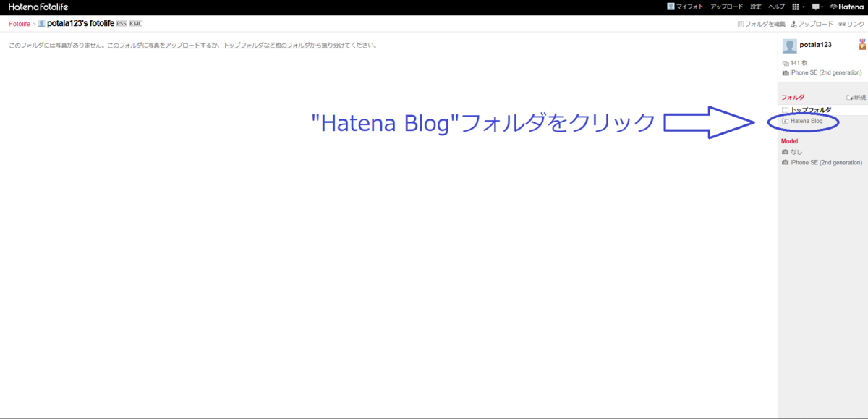Image resolution: width=868 pixels, height=419 pixels.
Task: Click the KML badge
Action: (136, 23)
